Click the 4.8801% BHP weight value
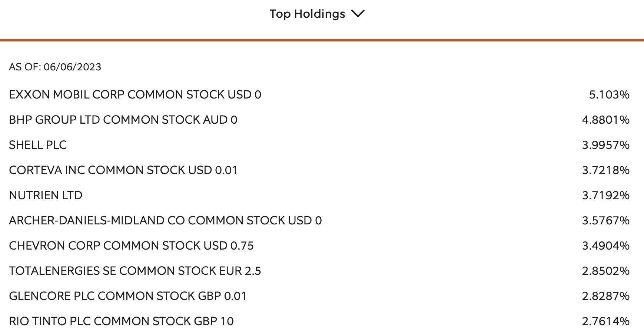This screenshot has height=334, width=644. (606, 120)
